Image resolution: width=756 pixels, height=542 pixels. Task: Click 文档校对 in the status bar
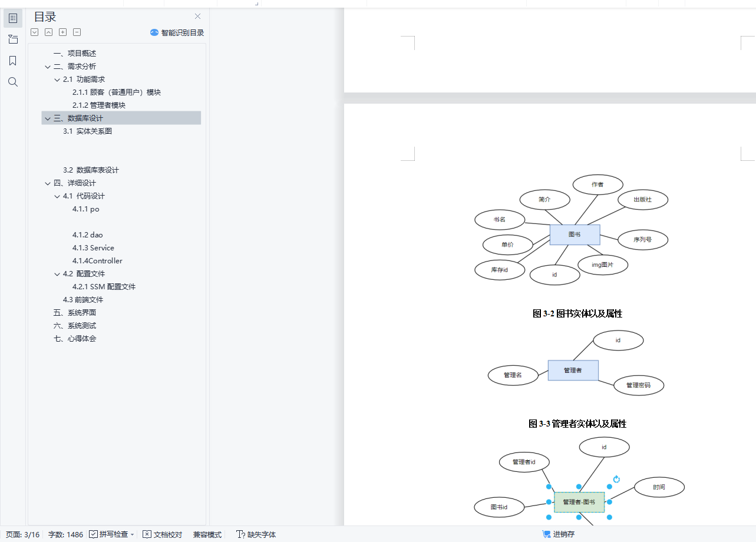click(163, 534)
